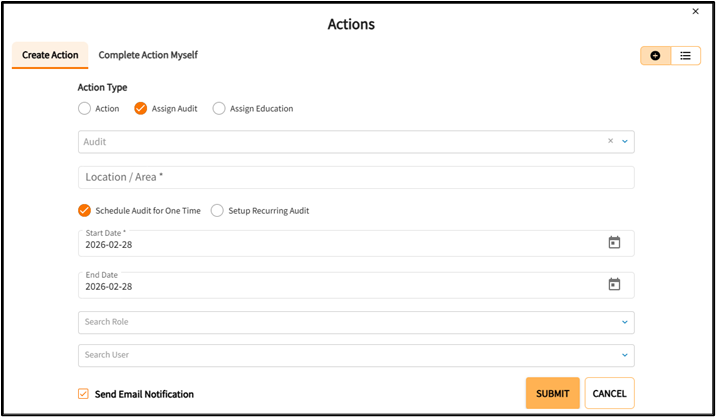Expand the Audit dropdown arrow

[x=625, y=142]
